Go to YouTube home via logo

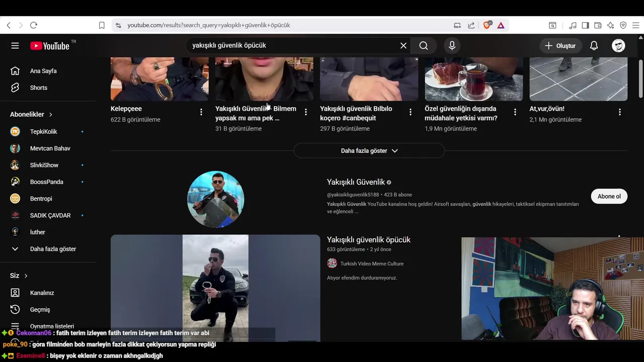(x=49, y=46)
